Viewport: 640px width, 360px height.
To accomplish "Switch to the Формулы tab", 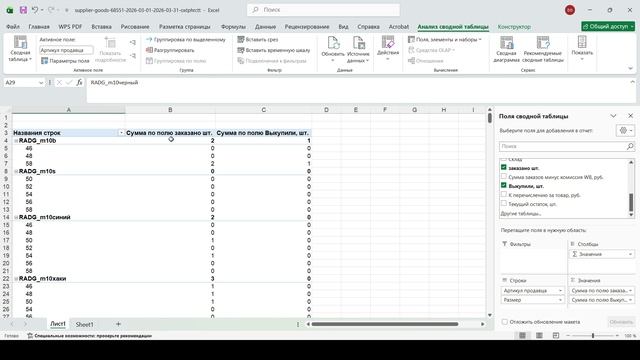I will [x=233, y=27].
